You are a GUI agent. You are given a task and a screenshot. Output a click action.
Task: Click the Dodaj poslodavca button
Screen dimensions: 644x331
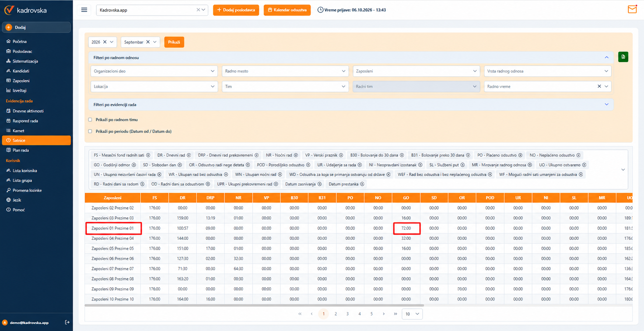[x=236, y=10]
